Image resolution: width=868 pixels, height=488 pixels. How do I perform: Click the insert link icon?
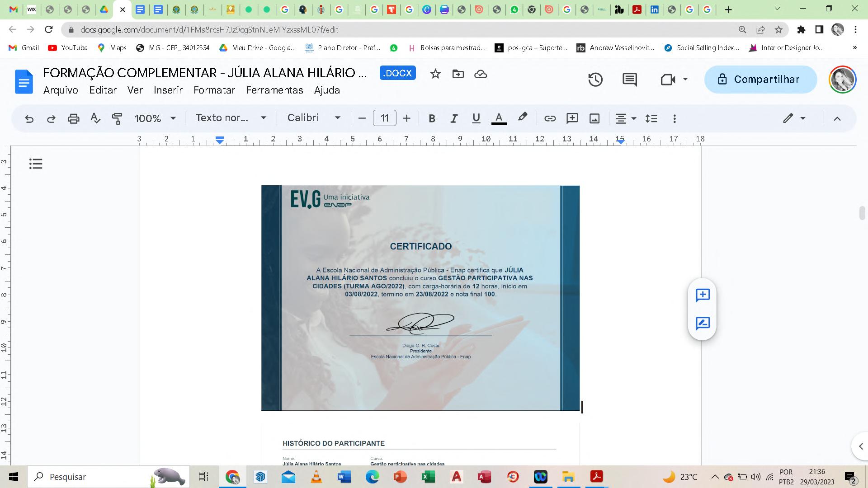[550, 118]
